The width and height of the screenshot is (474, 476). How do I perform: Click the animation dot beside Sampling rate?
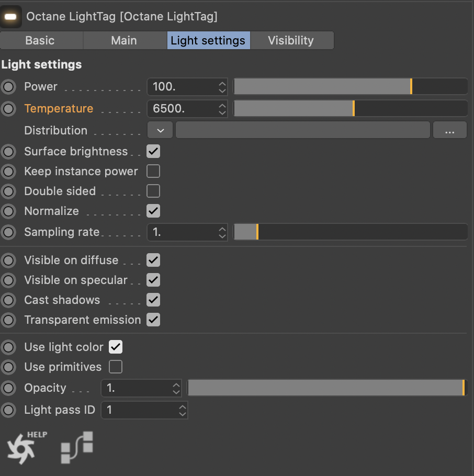click(9, 232)
